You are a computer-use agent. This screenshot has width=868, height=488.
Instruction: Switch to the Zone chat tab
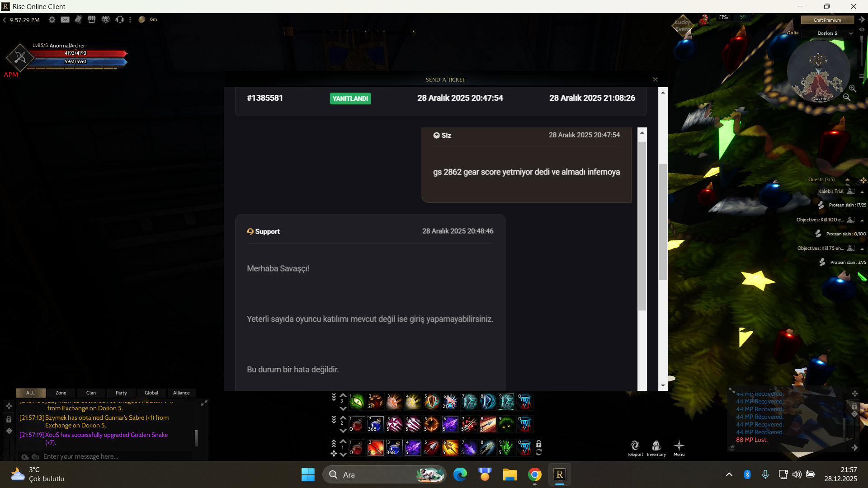(61, 393)
